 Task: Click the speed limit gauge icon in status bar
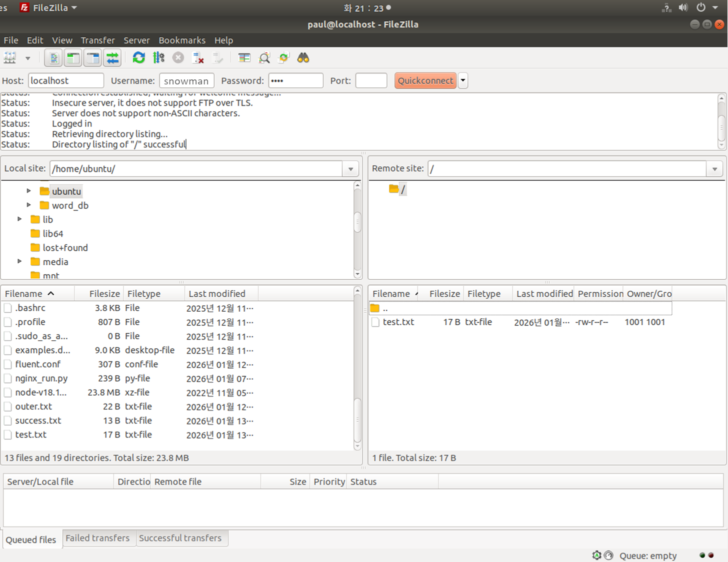pos(608,555)
